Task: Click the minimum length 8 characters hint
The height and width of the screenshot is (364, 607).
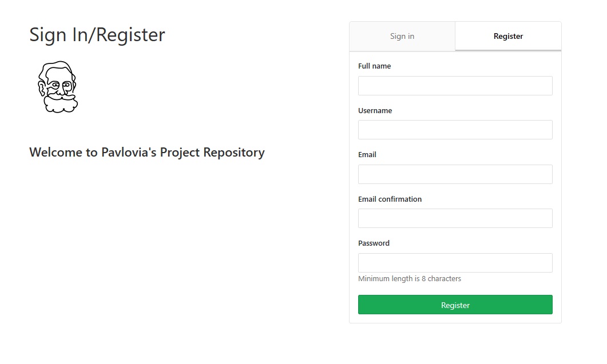Action: pyautogui.click(x=410, y=279)
